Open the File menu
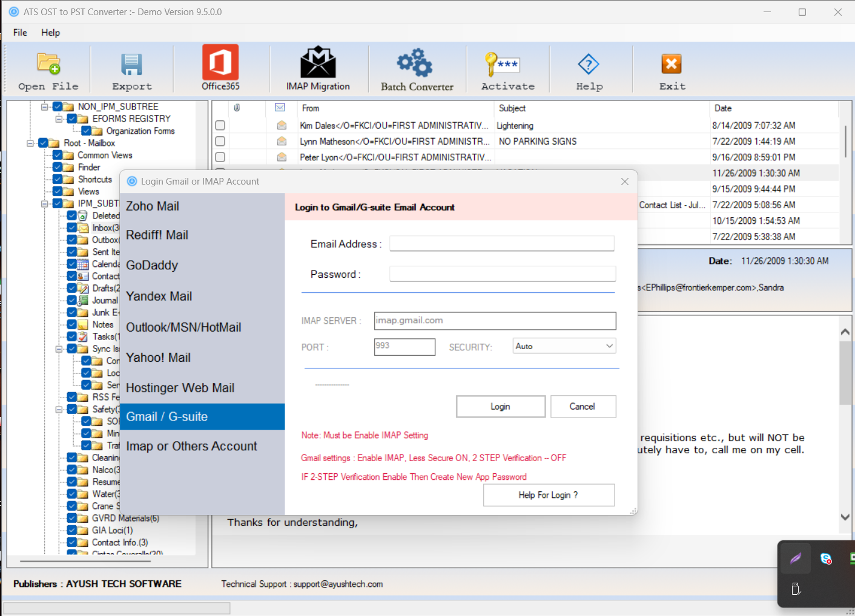The height and width of the screenshot is (616, 855). pyautogui.click(x=20, y=33)
